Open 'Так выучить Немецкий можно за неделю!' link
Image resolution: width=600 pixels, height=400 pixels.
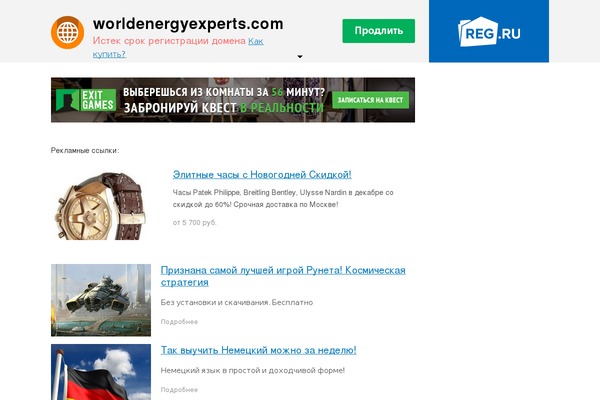pos(258,350)
